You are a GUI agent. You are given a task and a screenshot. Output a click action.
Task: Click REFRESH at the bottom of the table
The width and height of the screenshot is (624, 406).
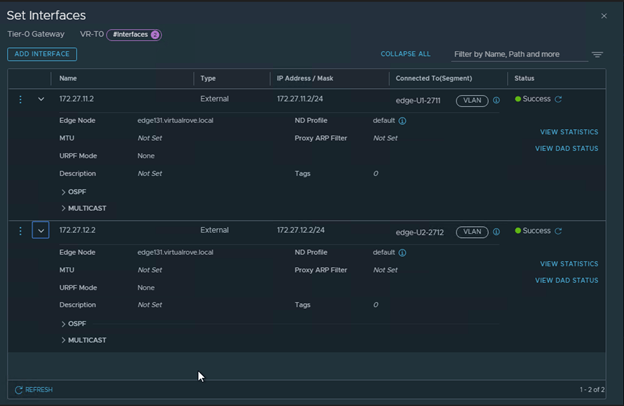pyautogui.click(x=34, y=389)
